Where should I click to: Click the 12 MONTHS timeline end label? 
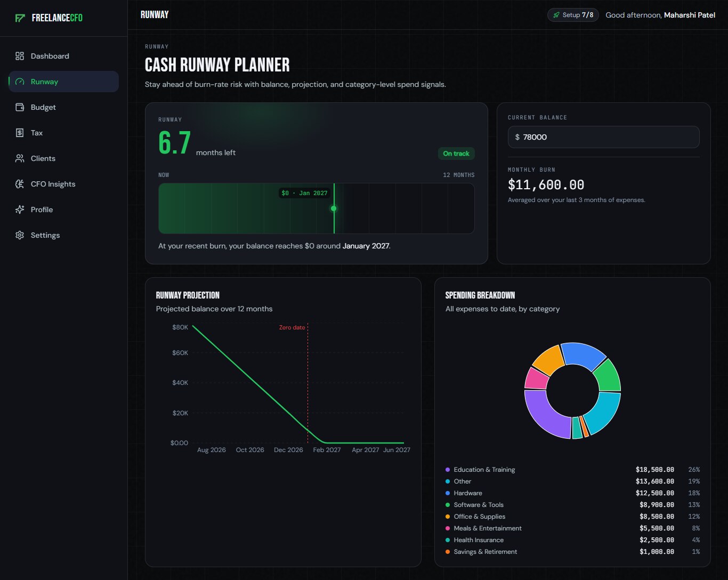(x=459, y=175)
